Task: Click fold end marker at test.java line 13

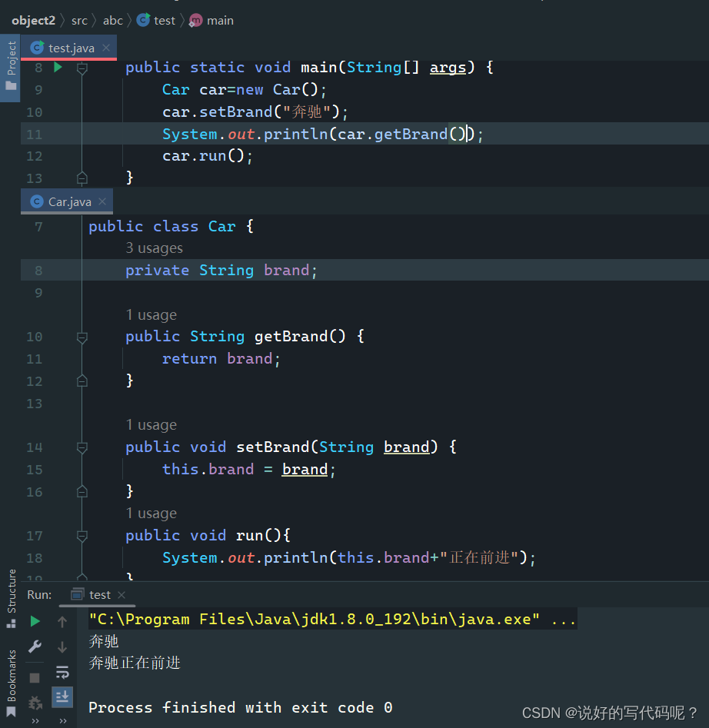Action: click(x=82, y=178)
